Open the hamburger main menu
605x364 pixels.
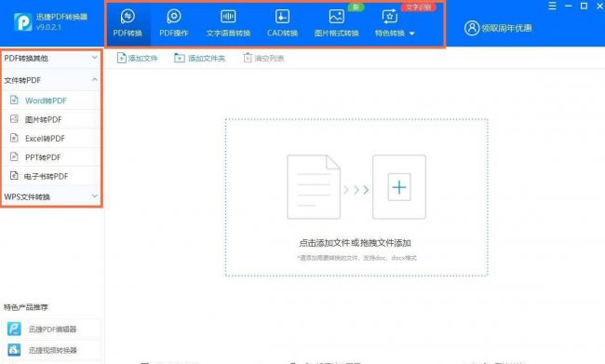[553, 6]
